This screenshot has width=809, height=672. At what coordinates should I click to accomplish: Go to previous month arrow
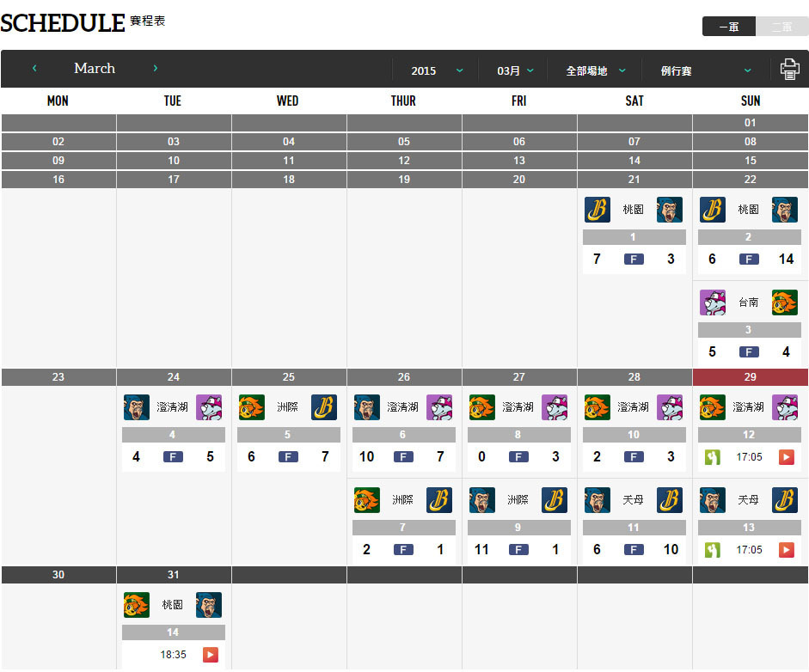[34, 68]
